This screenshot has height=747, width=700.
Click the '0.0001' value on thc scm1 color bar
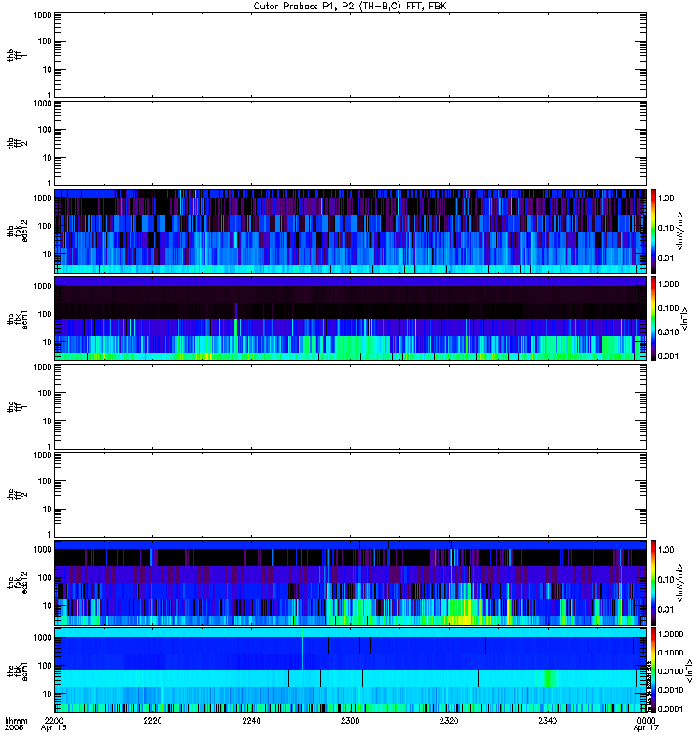(x=670, y=709)
